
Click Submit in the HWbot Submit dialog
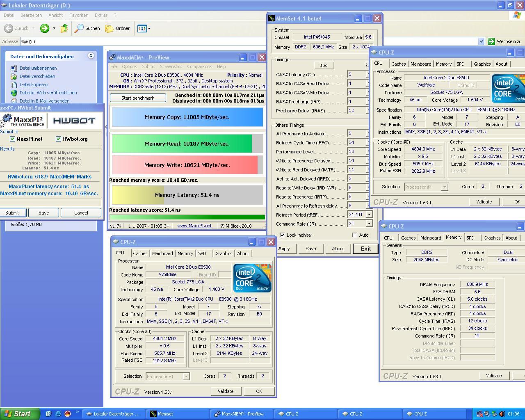click(12, 212)
